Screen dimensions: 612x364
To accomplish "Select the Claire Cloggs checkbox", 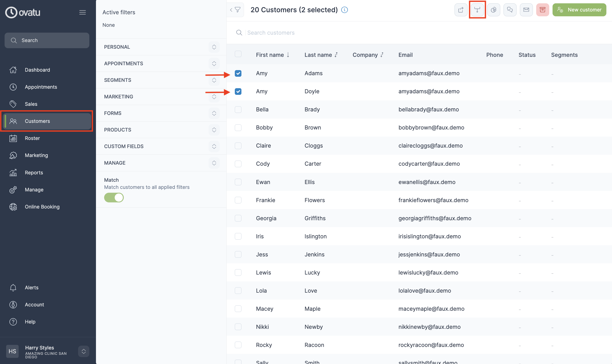I will 238,146.
